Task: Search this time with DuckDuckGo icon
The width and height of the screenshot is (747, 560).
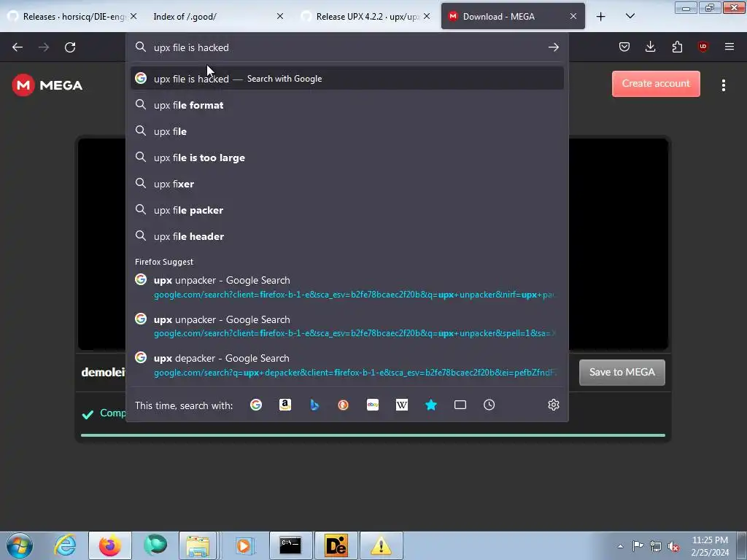Action: pyautogui.click(x=343, y=405)
